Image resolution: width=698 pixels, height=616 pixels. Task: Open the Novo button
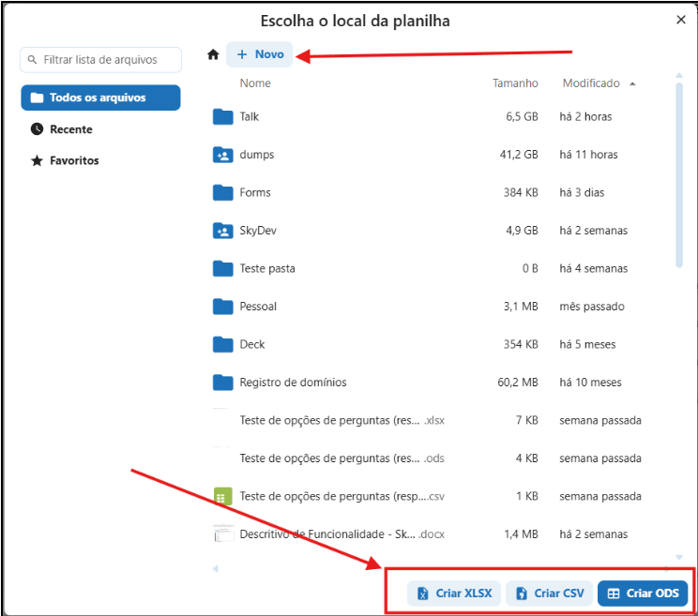tap(260, 54)
